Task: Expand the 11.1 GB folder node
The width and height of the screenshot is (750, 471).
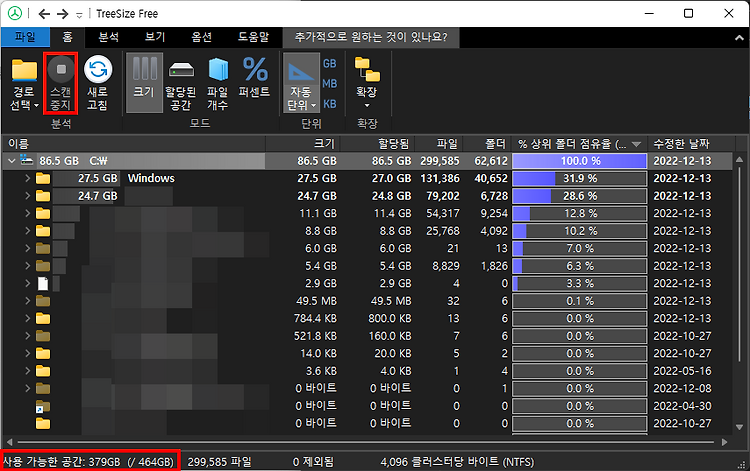Action: point(27,213)
